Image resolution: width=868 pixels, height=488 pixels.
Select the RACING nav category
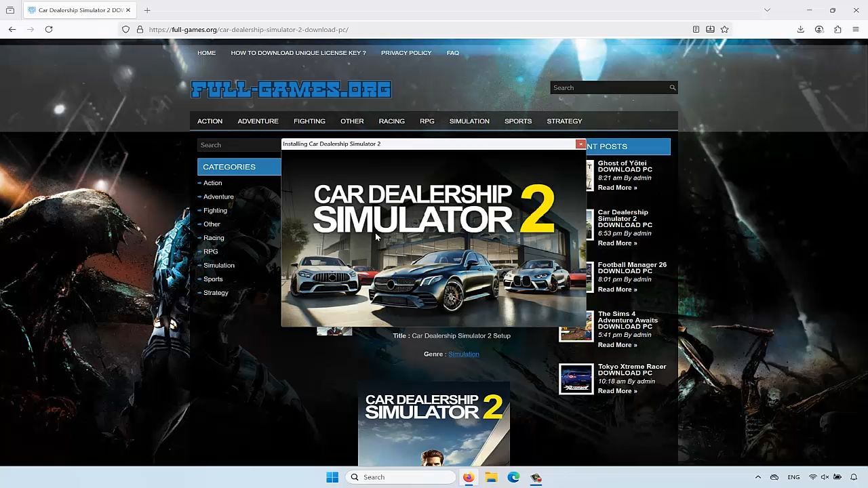click(x=391, y=121)
